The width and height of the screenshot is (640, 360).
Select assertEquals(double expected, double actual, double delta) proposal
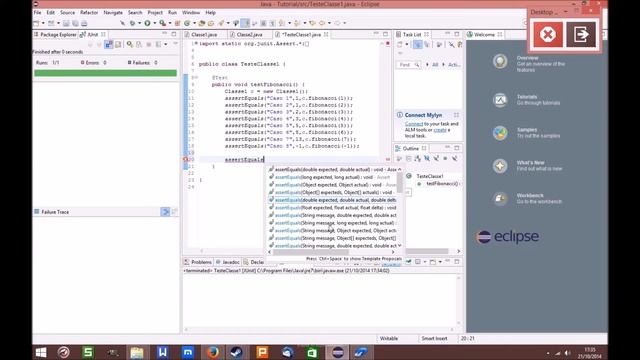pyautogui.click(x=332, y=200)
